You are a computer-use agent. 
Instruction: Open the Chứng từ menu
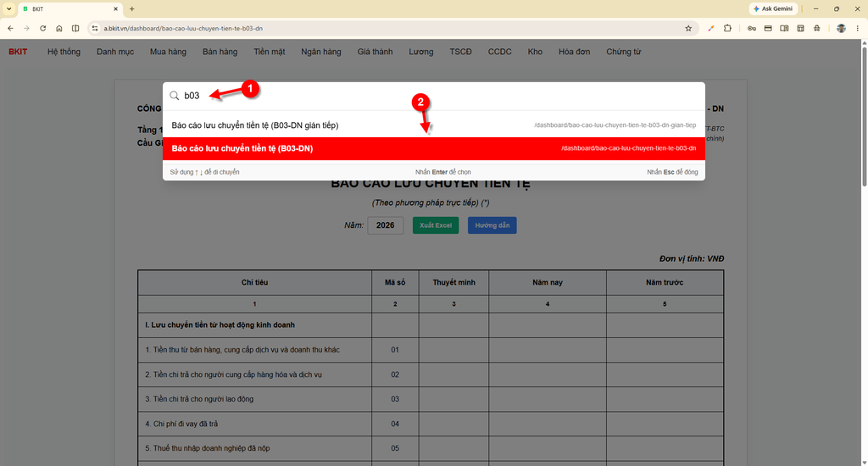tap(623, 52)
